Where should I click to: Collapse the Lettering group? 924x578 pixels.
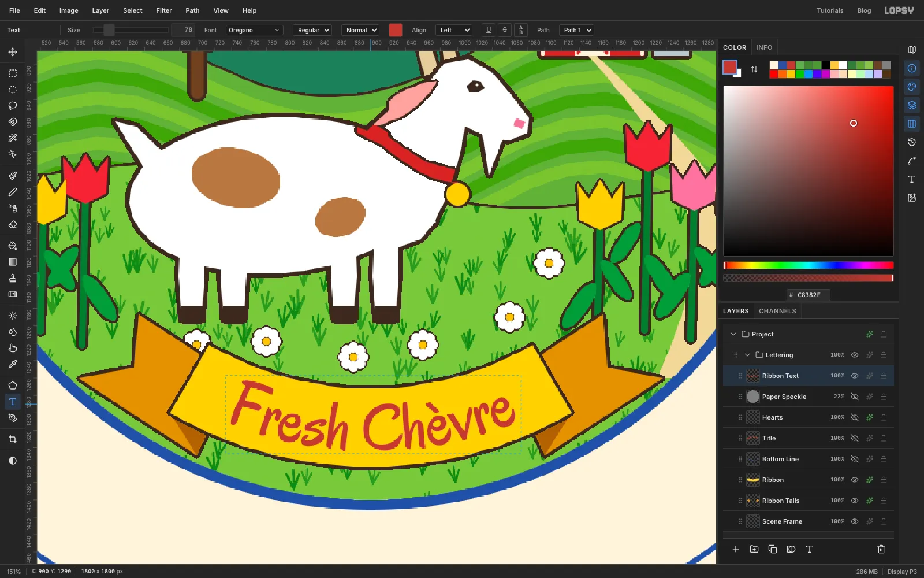747,355
